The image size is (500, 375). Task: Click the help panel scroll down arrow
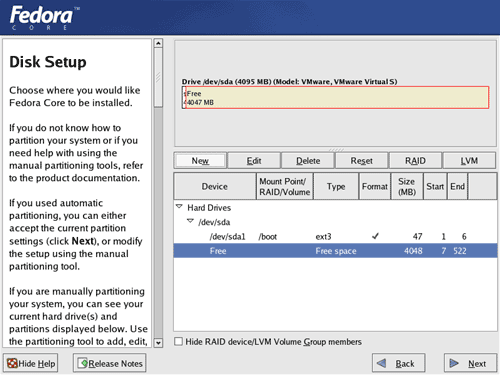pyautogui.click(x=158, y=343)
